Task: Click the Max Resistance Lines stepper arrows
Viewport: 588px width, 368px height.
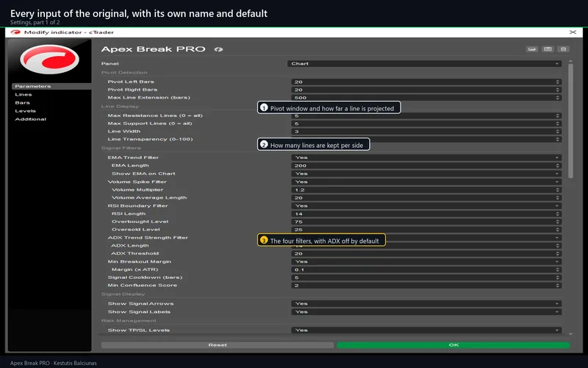Action: 558,116
